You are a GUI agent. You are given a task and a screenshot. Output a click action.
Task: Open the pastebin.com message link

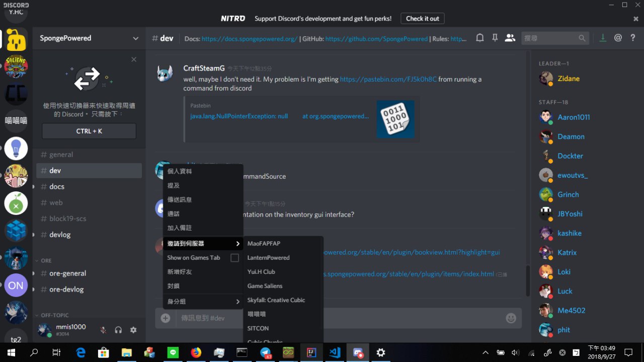388,79
